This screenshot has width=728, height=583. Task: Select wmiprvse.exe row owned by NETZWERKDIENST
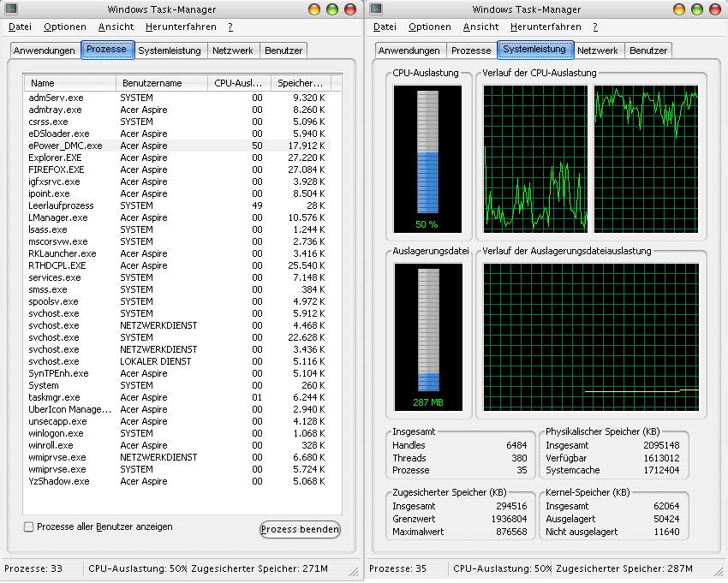click(x=178, y=457)
